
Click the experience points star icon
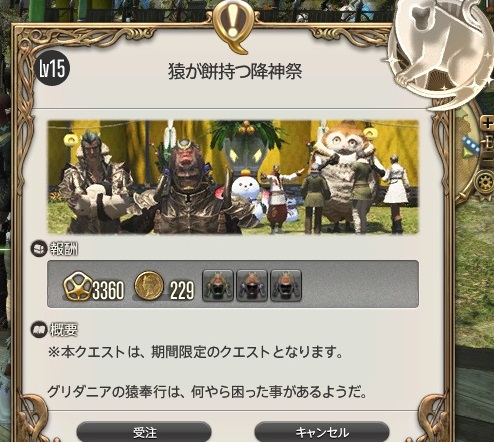pyautogui.click(x=77, y=288)
